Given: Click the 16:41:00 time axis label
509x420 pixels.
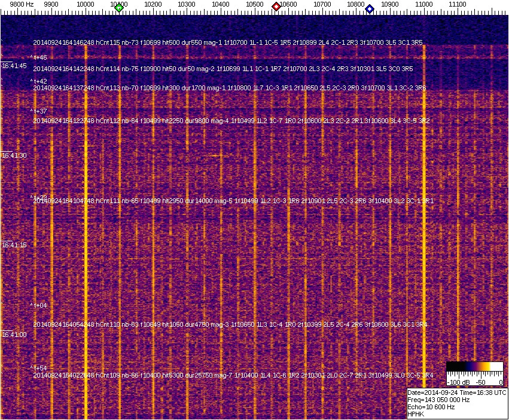Looking at the screenshot, I should point(14,335).
